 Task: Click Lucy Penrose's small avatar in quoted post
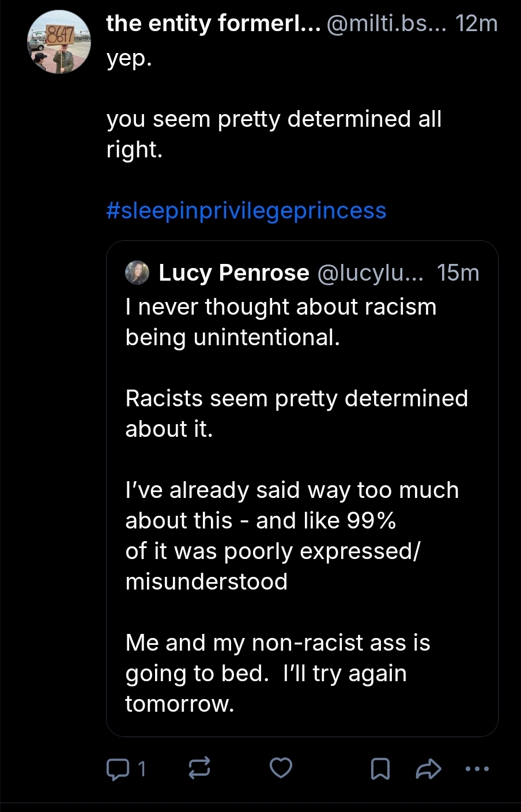point(137,273)
